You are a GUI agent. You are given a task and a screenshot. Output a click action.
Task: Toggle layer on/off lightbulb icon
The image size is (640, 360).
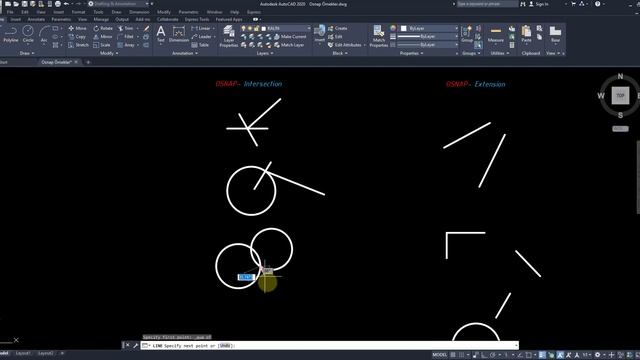[x=243, y=28]
